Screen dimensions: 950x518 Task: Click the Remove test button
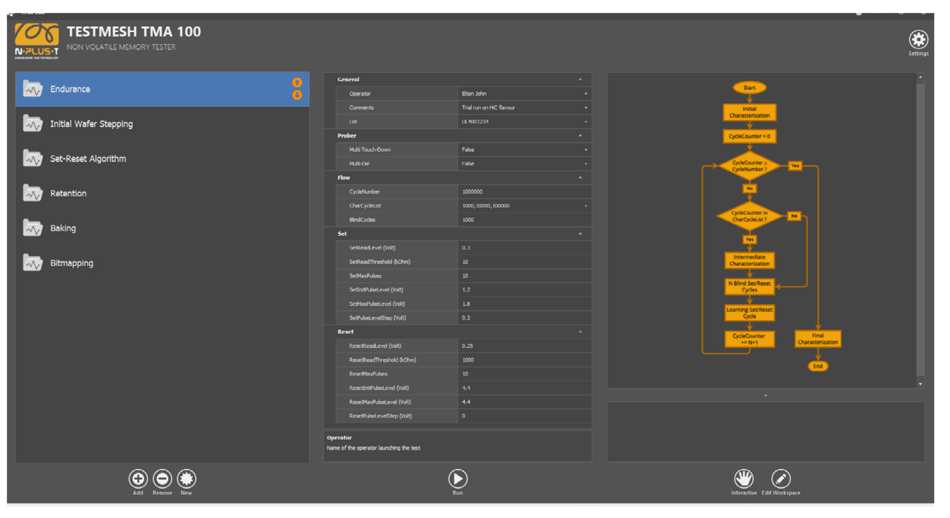[x=162, y=479]
